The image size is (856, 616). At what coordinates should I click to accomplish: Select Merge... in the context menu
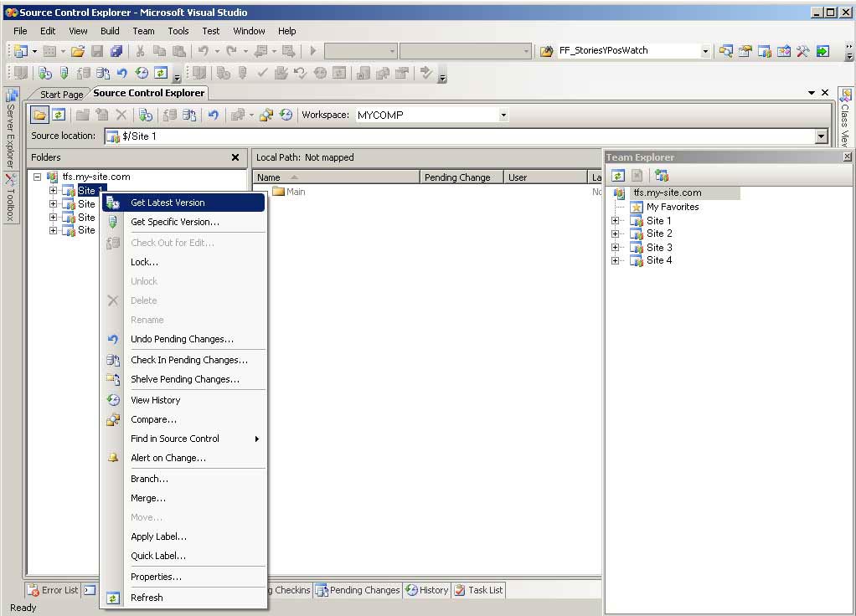[x=184, y=498]
